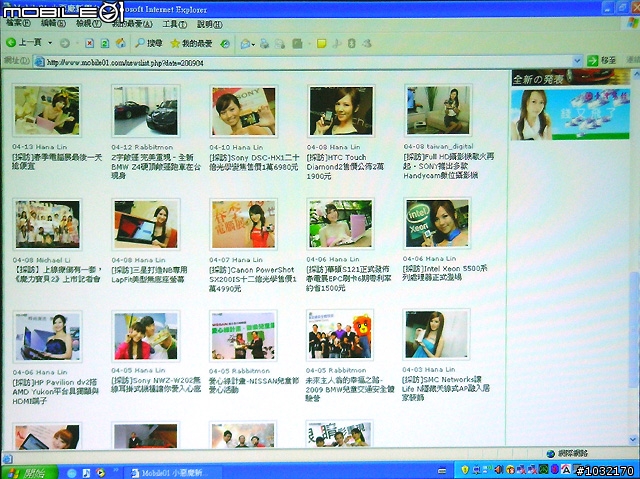Open the Sony NWZ-W202 article link

tap(156, 384)
